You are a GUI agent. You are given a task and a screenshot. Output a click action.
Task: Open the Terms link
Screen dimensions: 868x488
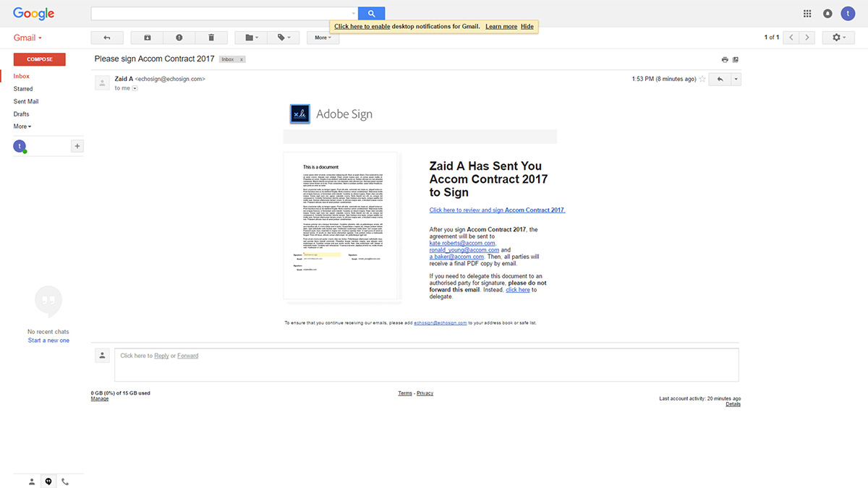pos(405,393)
